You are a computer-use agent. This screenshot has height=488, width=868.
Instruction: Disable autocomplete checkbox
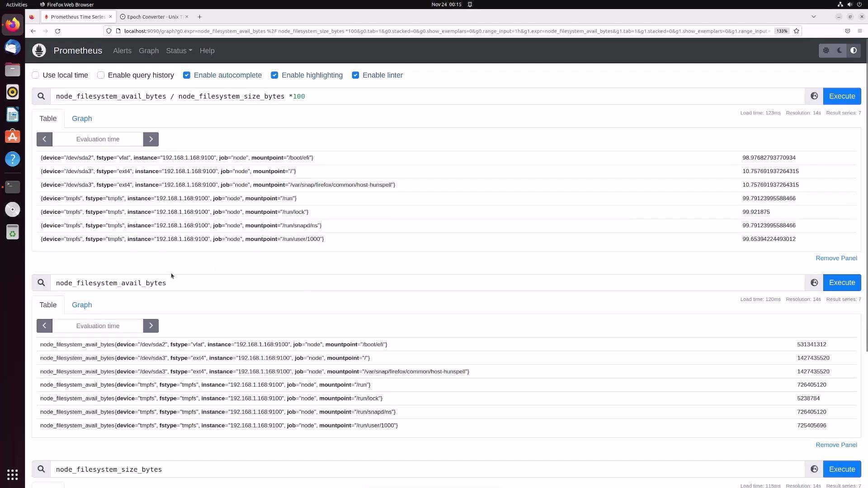[x=187, y=75]
